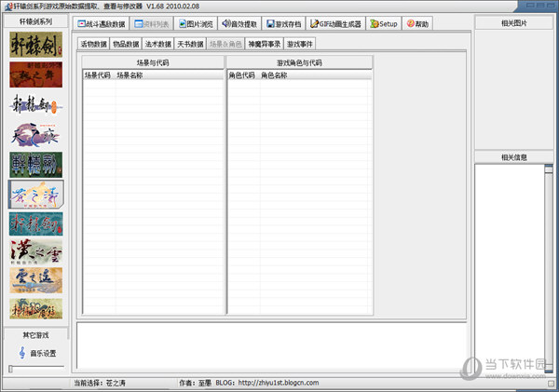
Task: Switch to the 怪物数据 tab
Action: coord(93,43)
